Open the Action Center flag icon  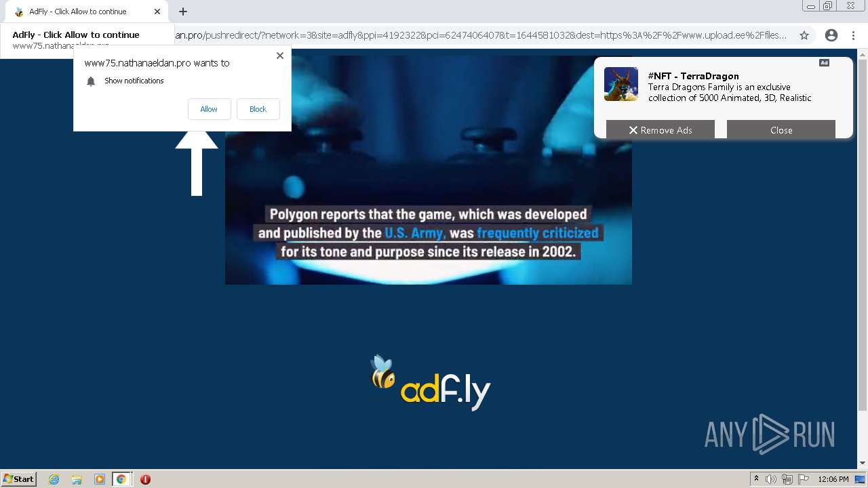(804, 479)
